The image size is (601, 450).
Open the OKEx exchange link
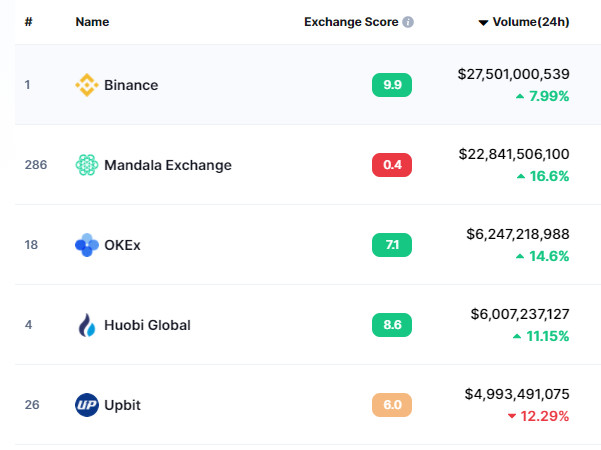point(122,245)
